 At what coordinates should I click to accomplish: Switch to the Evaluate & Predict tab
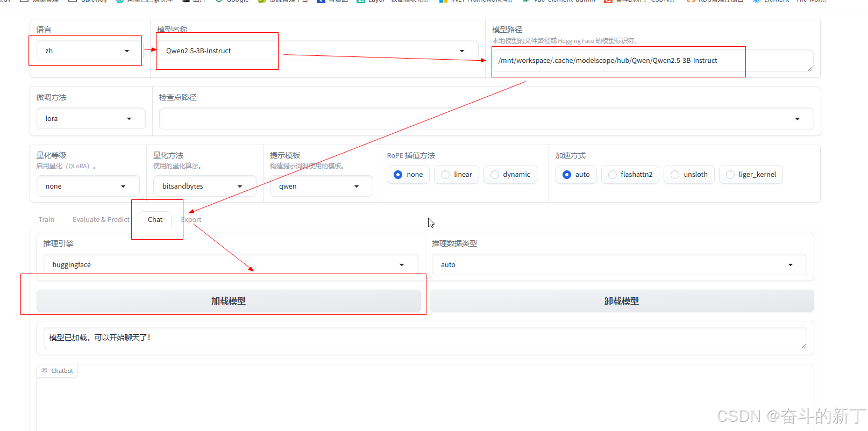click(101, 220)
